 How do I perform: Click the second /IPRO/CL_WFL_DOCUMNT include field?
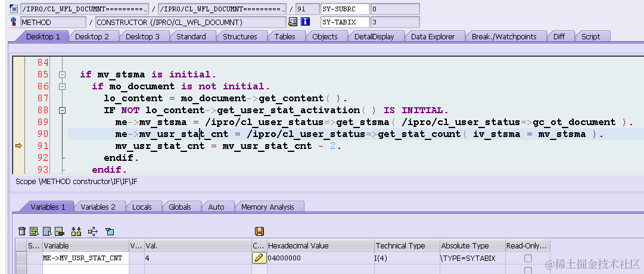(x=222, y=8)
